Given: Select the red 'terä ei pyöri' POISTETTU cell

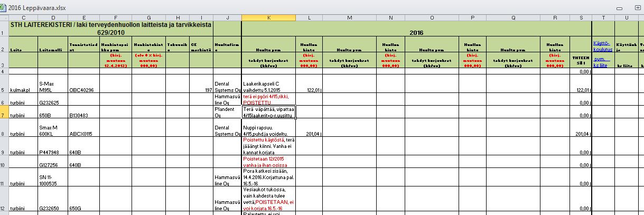Looking at the screenshot, I should pos(268,99).
